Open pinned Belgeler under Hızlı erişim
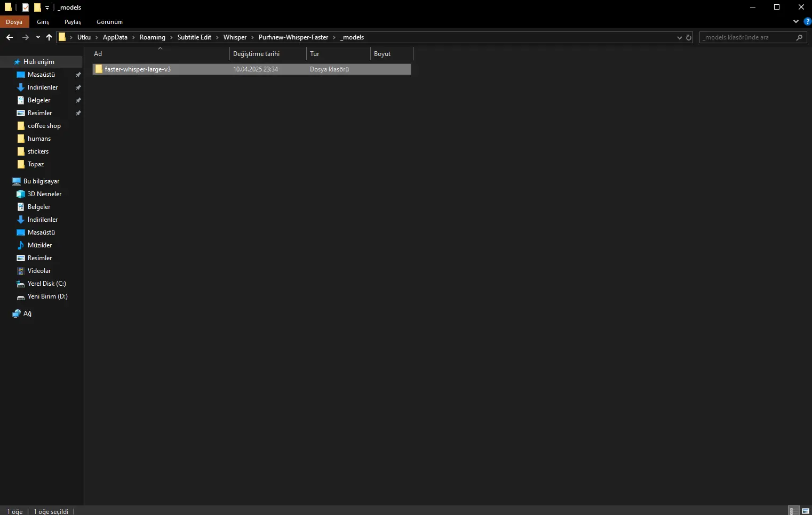 (39, 100)
